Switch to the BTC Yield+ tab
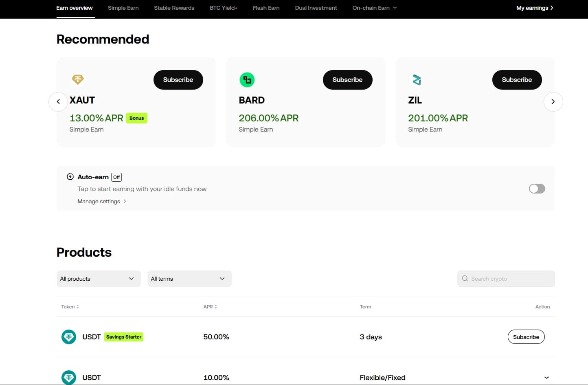The image size is (588, 385). pyautogui.click(x=224, y=8)
